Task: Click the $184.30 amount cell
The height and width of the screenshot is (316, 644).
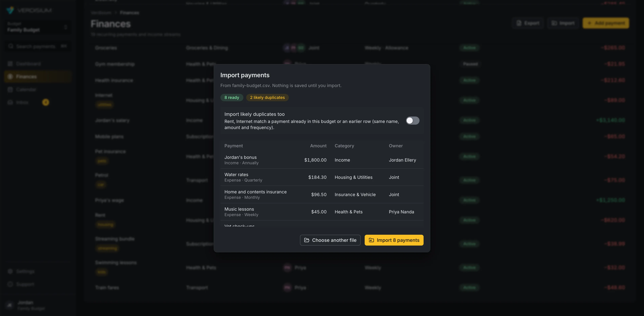Action: tap(317, 177)
